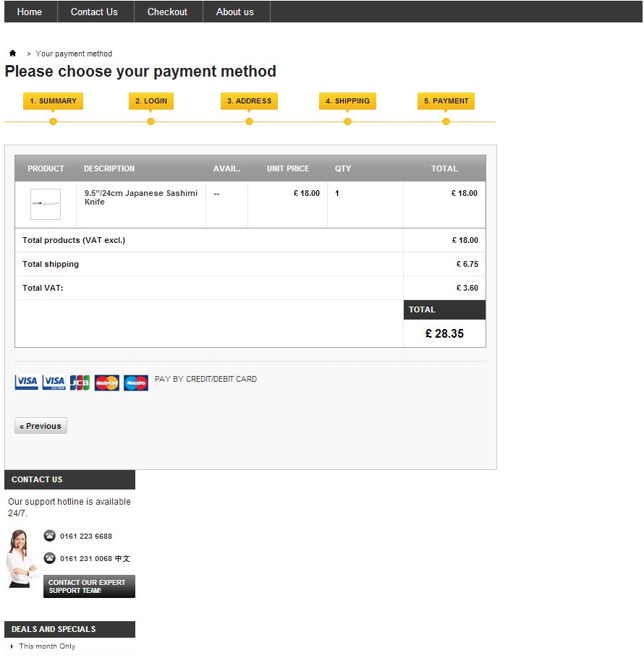Click phone icon beside 0161 231 0068
Screen dimensions: 644x658
click(x=49, y=557)
